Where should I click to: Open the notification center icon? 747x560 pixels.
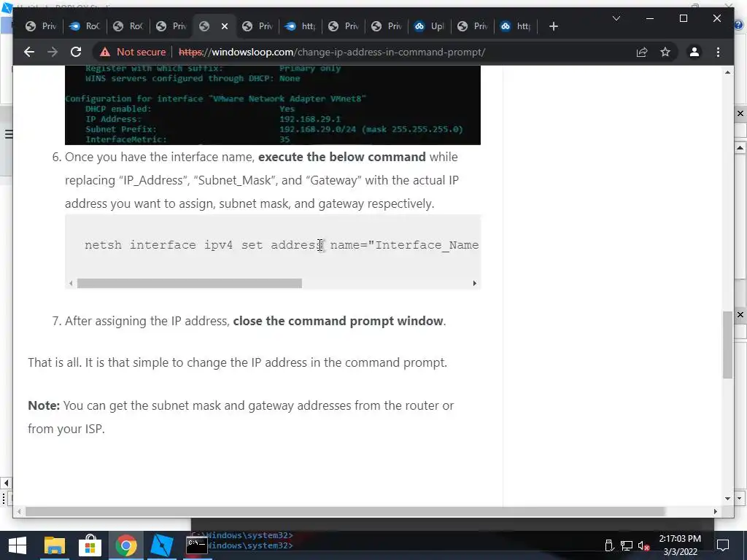723,545
